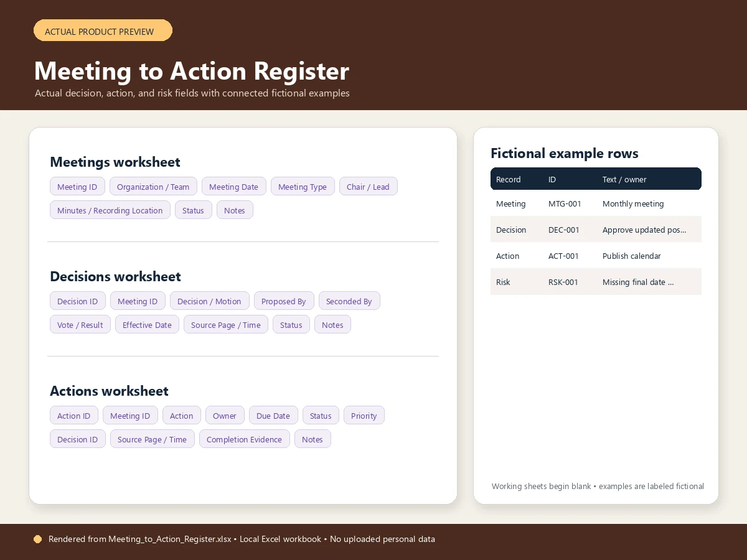Viewport: 747px width, 560px height.
Task: Select the Action chip next to Owner
Action: pos(181,416)
